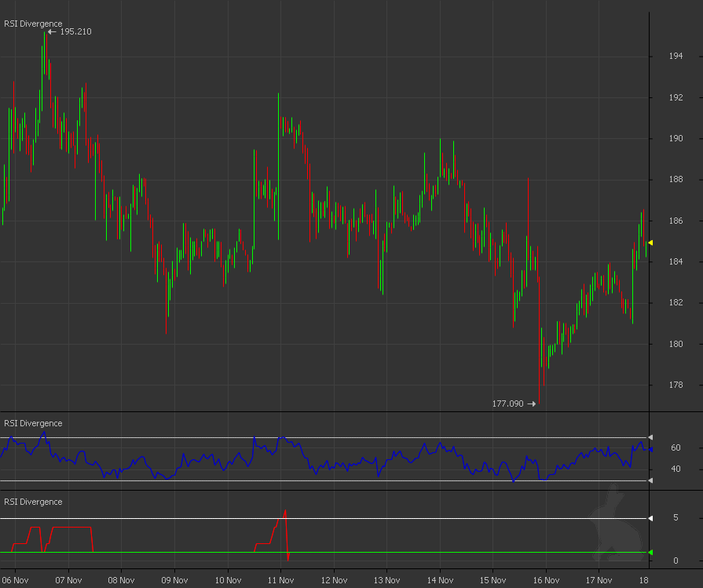The height and width of the screenshot is (588, 703).
Task: Click the candle at the 195.210 high
Action: click(45, 53)
